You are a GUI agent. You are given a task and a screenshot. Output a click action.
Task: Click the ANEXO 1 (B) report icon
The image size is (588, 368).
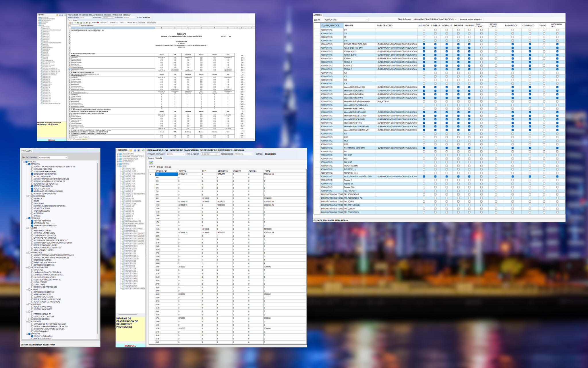coord(123,169)
